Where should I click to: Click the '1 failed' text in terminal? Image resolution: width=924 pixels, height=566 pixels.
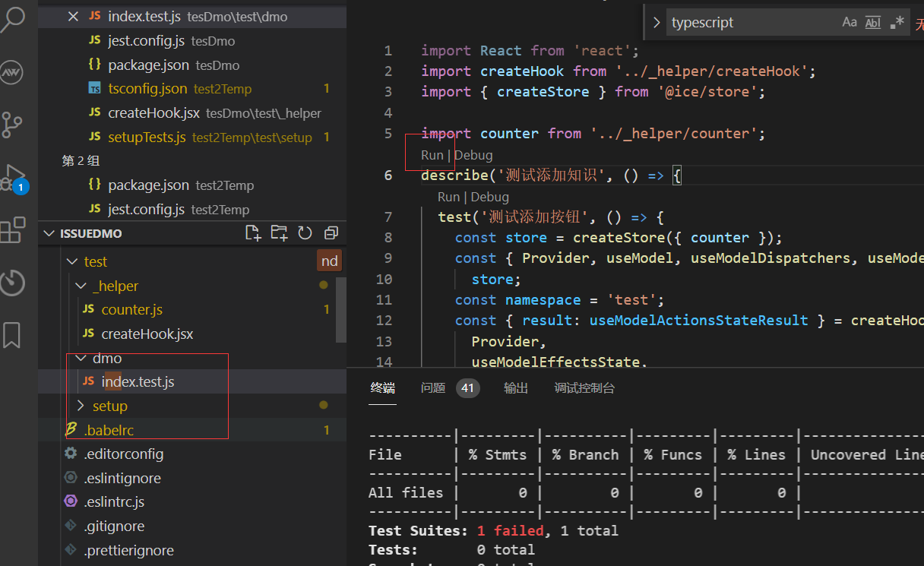[x=511, y=530]
